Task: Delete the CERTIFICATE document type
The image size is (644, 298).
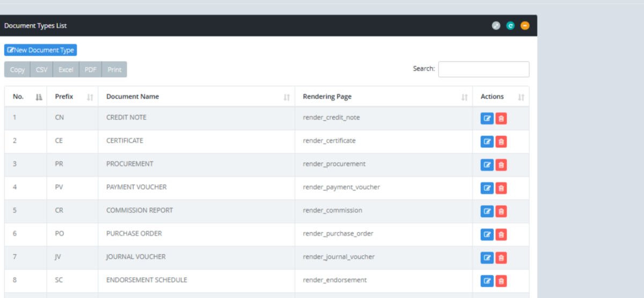Action: (x=501, y=141)
